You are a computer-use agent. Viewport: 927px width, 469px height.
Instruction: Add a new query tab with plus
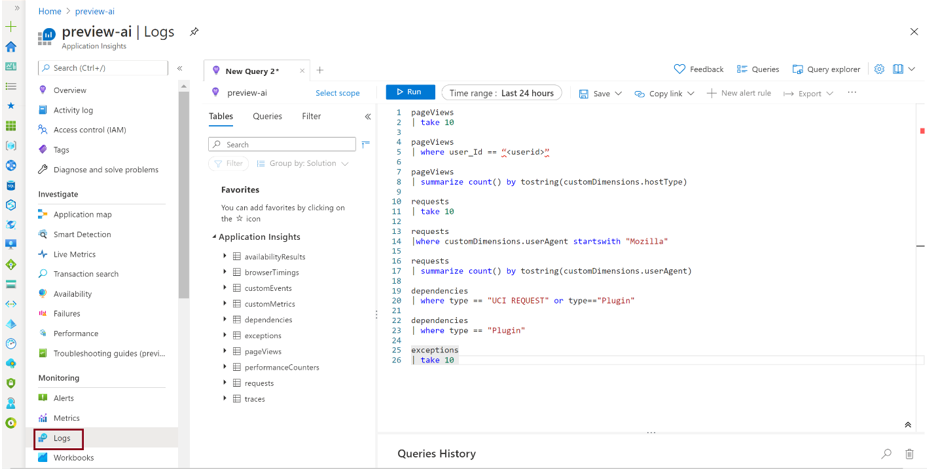(x=320, y=70)
